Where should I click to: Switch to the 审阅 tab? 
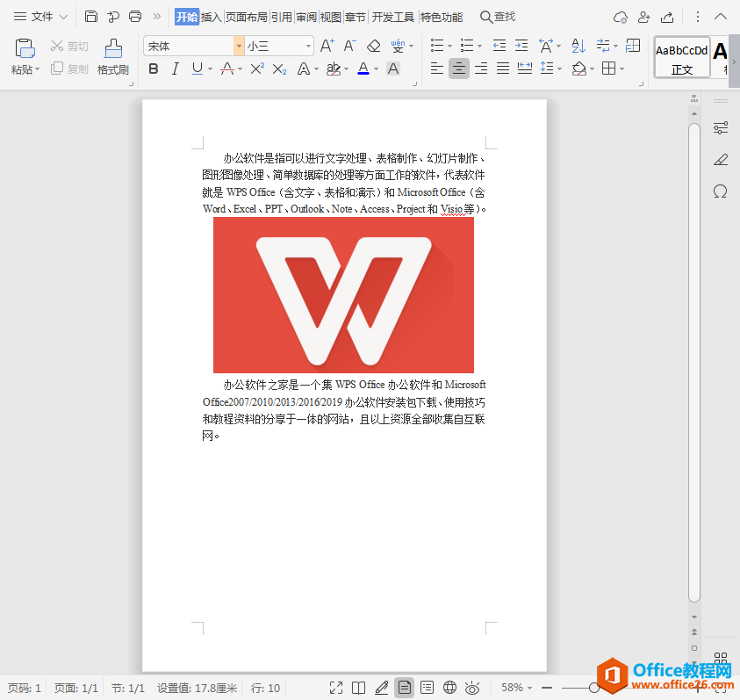(306, 18)
